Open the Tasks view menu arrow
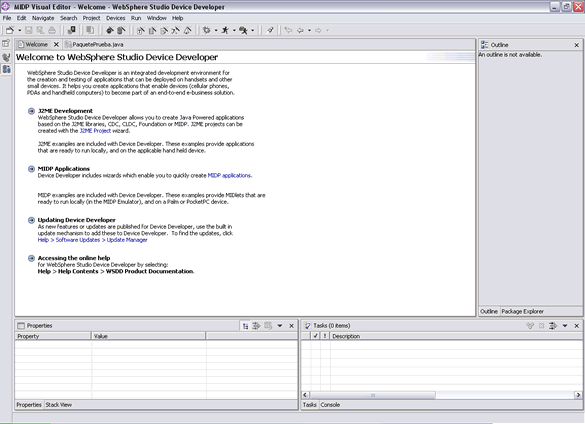Screen dimensions: 585x424 565,326
